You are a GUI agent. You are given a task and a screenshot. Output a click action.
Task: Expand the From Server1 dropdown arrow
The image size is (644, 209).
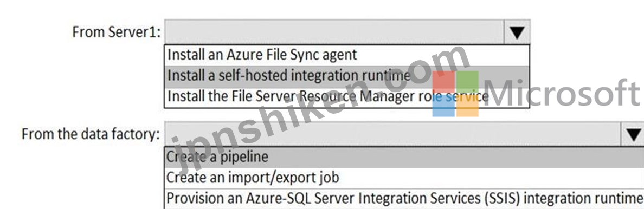[517, 31]
